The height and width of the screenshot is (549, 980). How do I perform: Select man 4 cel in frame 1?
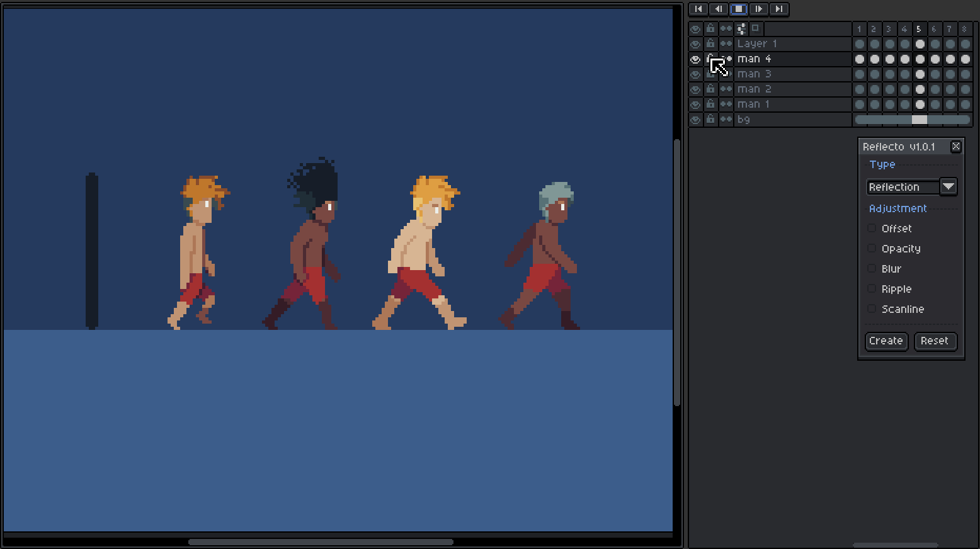click(x=860, y=59)
